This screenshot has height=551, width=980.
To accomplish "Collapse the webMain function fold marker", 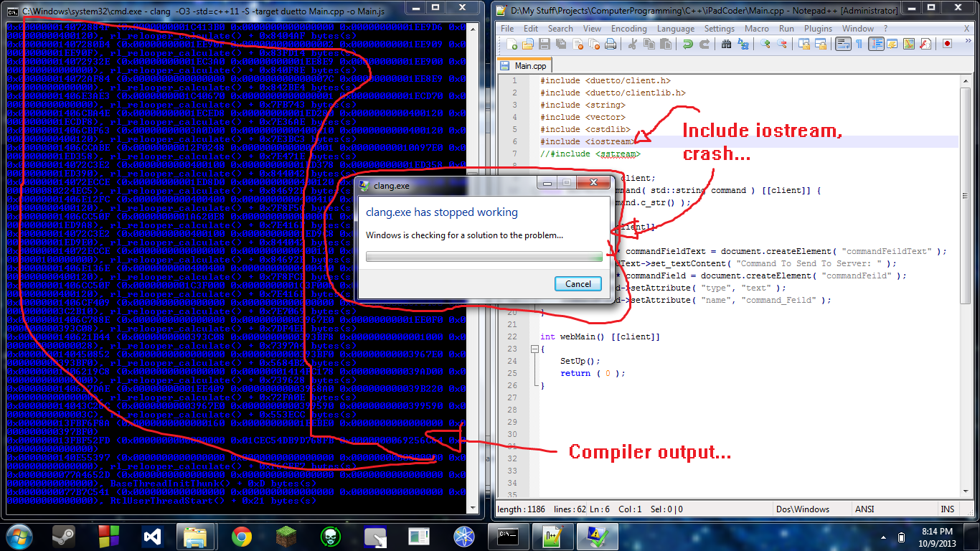I will 533,349.
